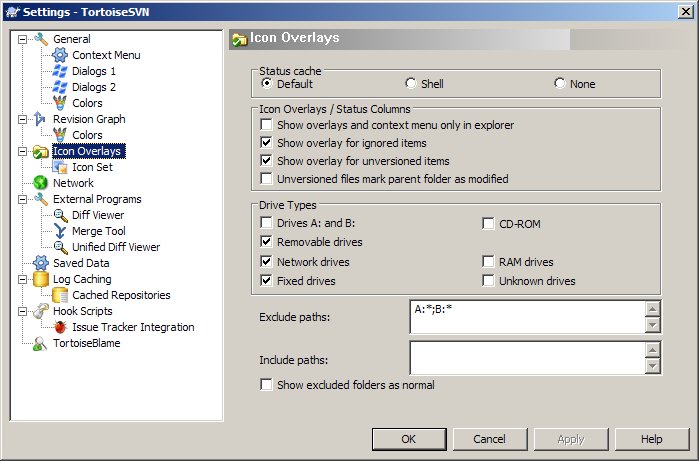Select the None status cache option

tap(559, 83)
